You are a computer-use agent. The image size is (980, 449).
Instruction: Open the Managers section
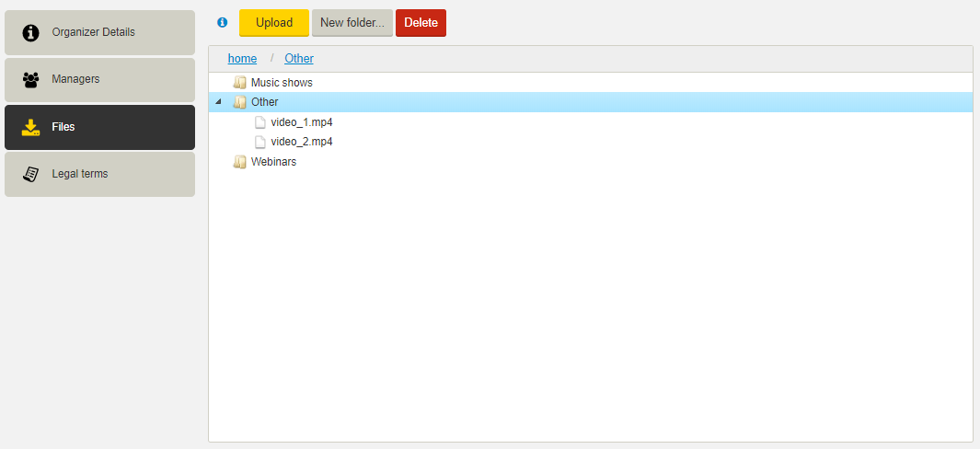(x=100, y=80)
